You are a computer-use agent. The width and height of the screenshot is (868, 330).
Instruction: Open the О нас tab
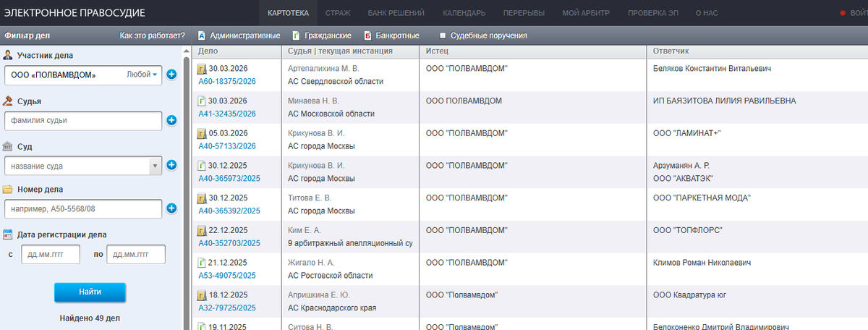(x=707, y=13)
